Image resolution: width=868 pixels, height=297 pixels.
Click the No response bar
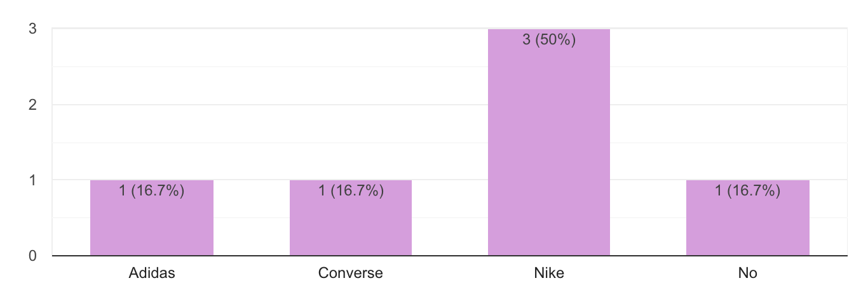748,218
